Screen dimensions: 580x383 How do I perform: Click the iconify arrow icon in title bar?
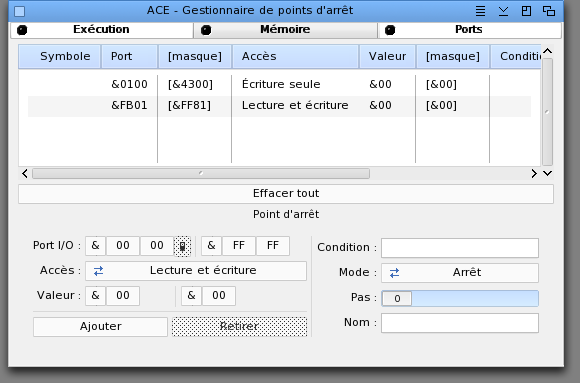point(503,11)
